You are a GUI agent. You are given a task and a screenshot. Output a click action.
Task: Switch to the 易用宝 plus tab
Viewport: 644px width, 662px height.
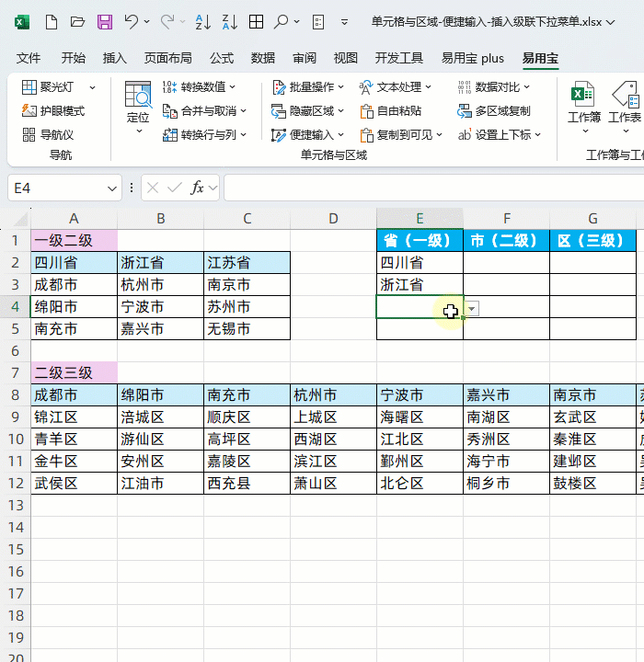tap(473, 58)
